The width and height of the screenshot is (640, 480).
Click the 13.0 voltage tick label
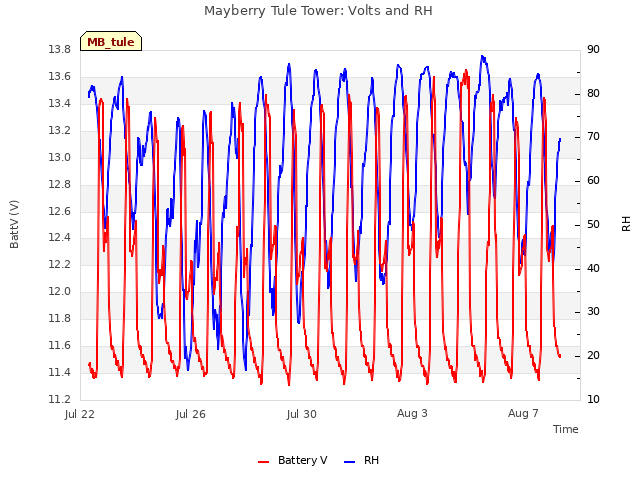coord(60,158)
